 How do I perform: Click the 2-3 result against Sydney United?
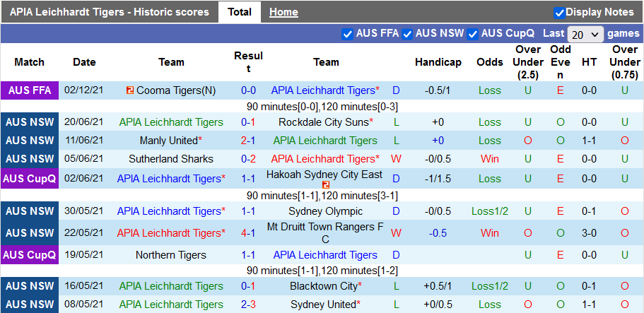(248, 305)
